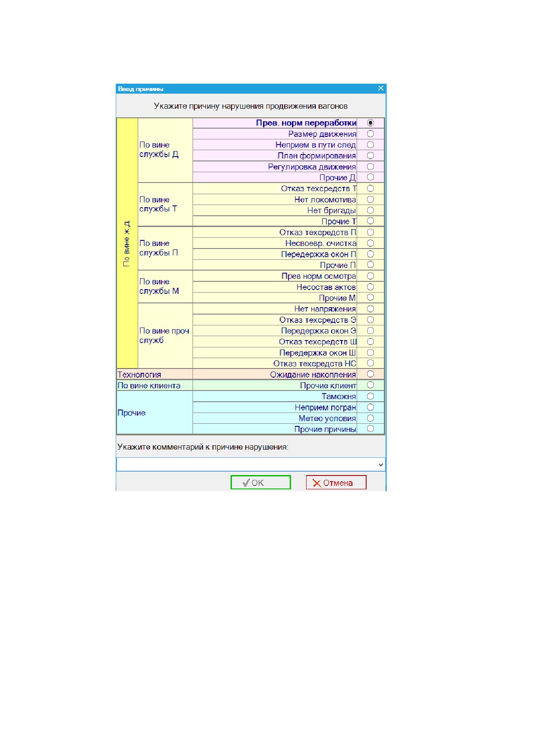Select the Таможня radio button
535x756 pixels.
(x=370, y=396)
